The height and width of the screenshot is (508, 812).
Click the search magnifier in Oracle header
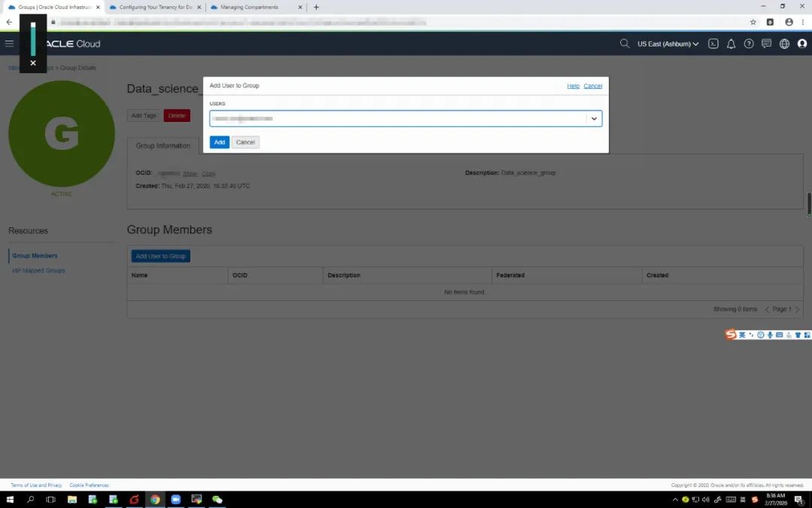625,44
